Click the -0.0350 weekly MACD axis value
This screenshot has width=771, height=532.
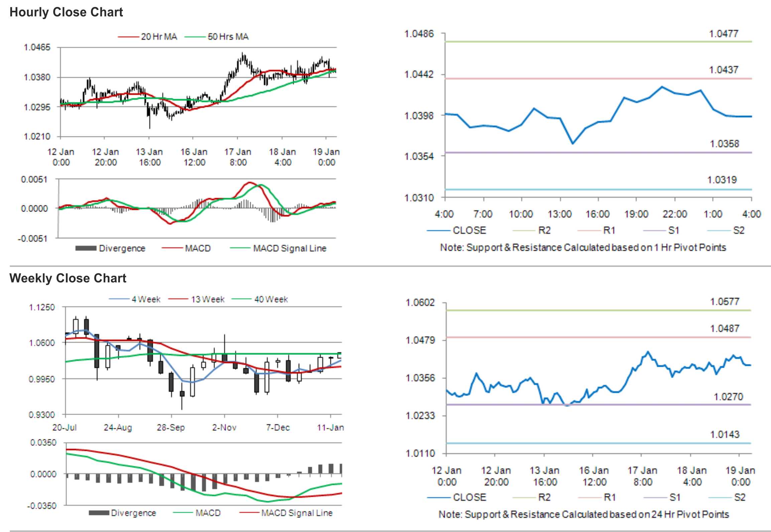point(42,506)
